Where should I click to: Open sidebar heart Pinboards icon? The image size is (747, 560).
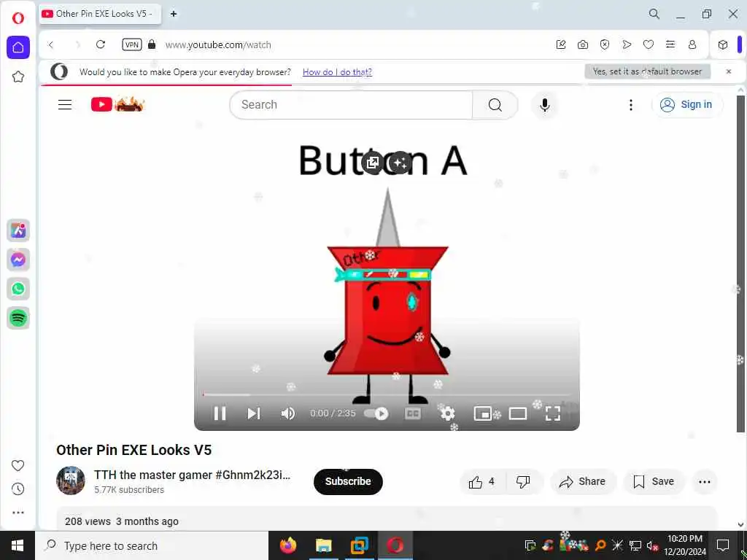point(18,465)
